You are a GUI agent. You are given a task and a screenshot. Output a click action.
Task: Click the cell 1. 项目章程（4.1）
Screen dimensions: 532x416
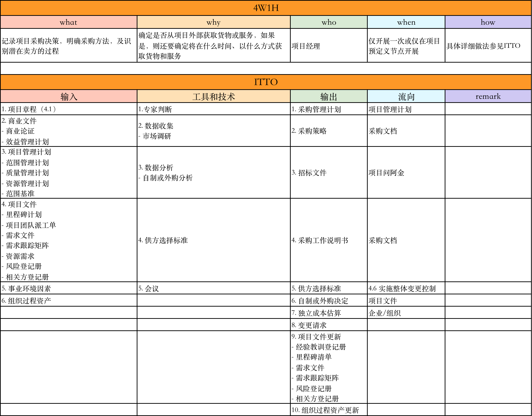pyautogui.click(x=69, y=109)
